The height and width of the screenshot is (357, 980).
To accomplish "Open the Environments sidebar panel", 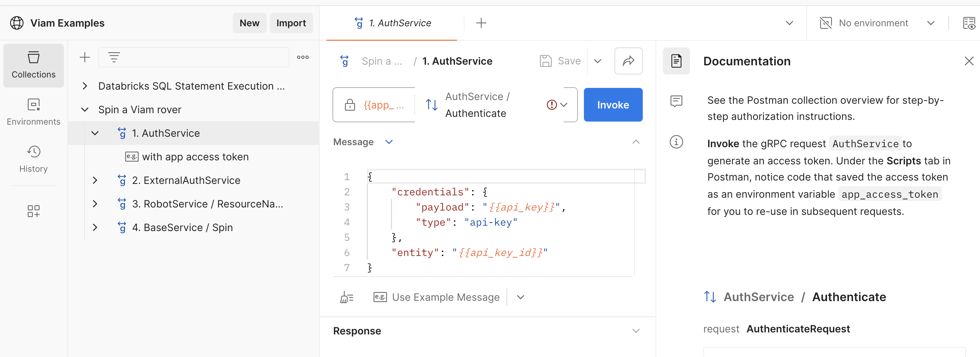I will click(33, 112).
